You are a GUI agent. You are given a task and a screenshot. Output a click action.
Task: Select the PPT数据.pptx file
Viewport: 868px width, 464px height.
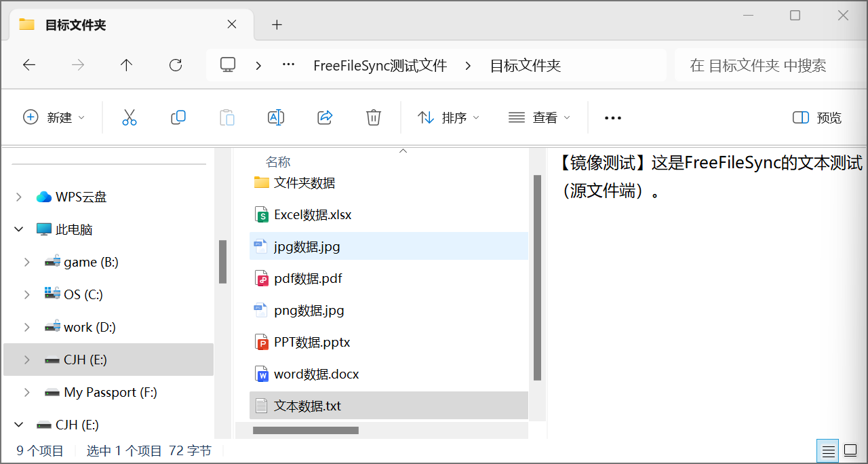pyautogui.click(x=312, y=343)
